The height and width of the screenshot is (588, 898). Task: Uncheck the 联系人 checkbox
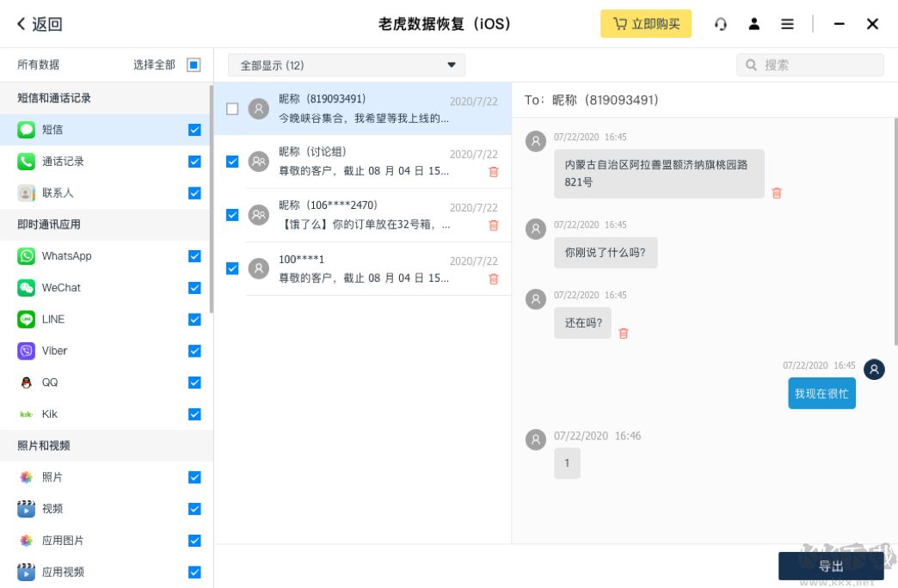194,193
